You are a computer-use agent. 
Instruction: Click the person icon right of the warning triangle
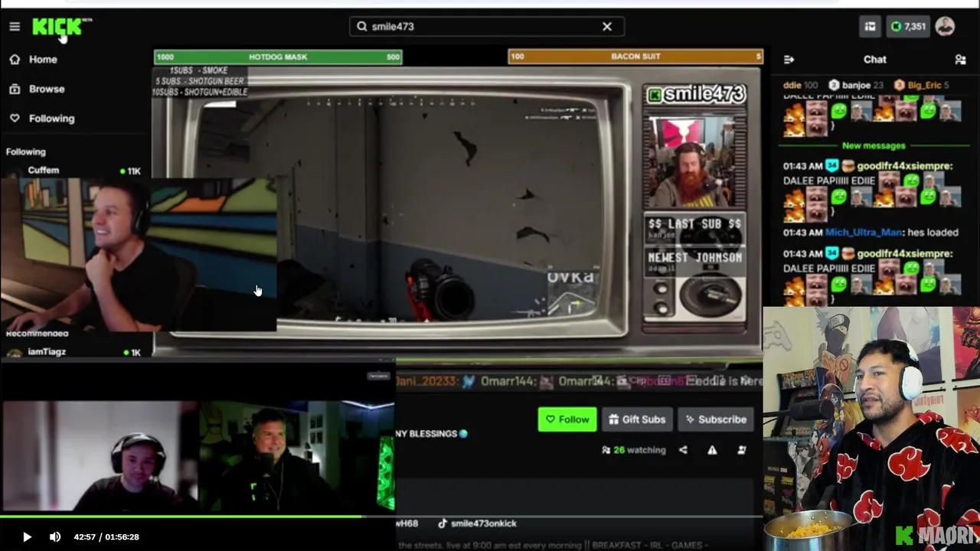coord(741,450)
